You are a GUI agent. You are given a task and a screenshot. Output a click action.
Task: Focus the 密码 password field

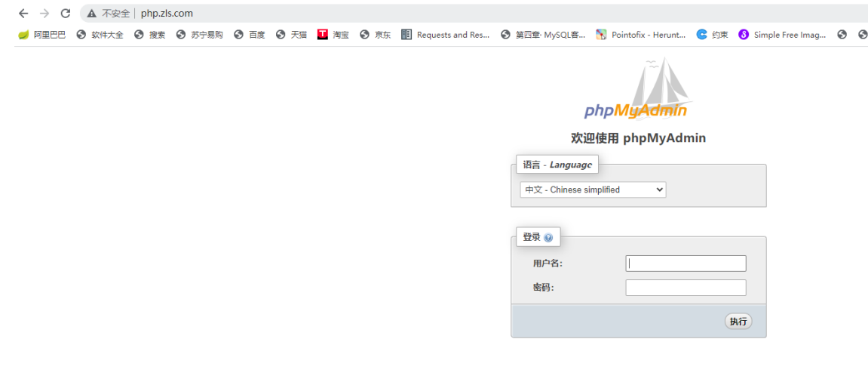tap(686, 288)
